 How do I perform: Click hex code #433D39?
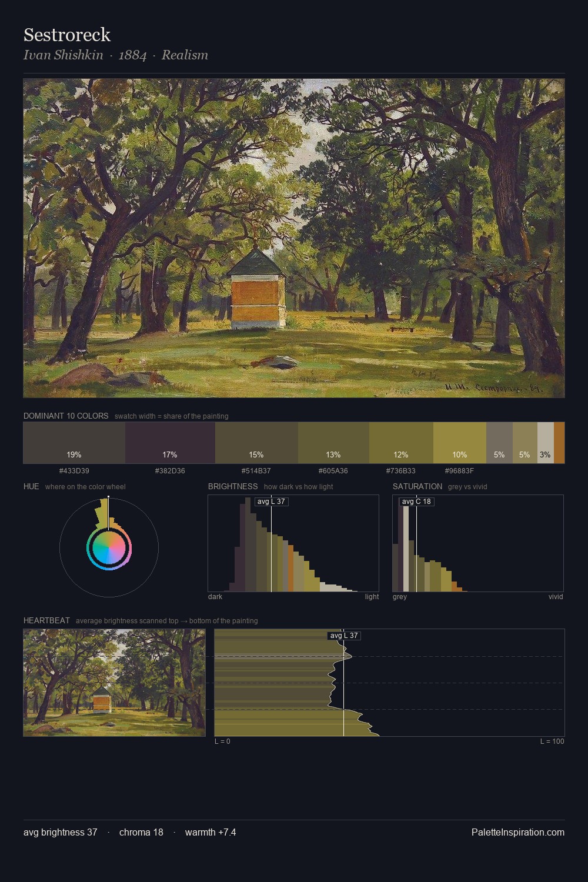point(74,471)
